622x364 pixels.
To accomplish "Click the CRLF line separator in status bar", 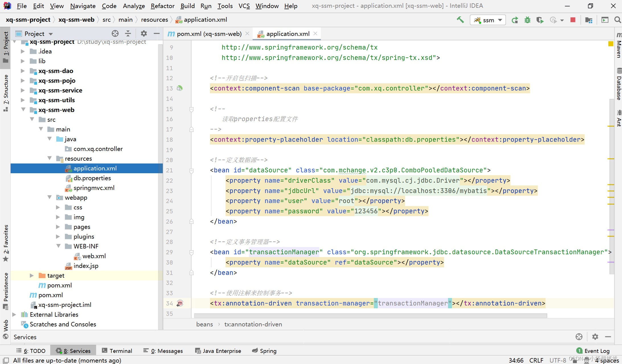I will tap(536, 360).
